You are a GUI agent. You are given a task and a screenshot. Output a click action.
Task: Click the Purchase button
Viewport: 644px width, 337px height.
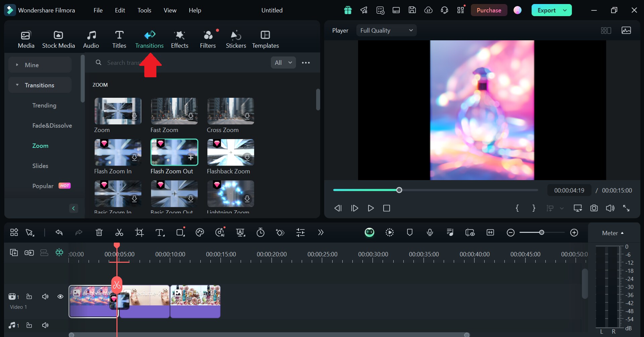coord(489,10)
